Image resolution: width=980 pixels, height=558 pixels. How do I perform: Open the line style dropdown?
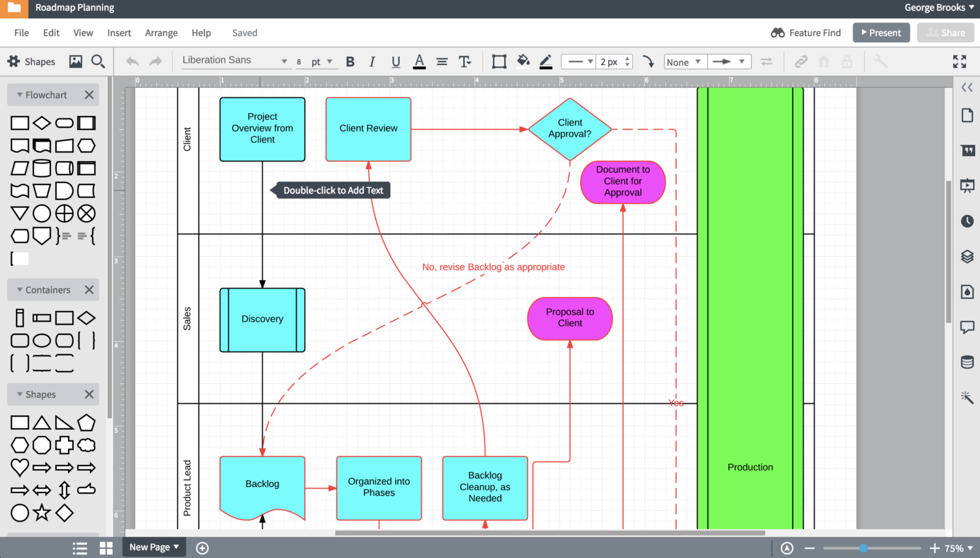tap(578, 62)
